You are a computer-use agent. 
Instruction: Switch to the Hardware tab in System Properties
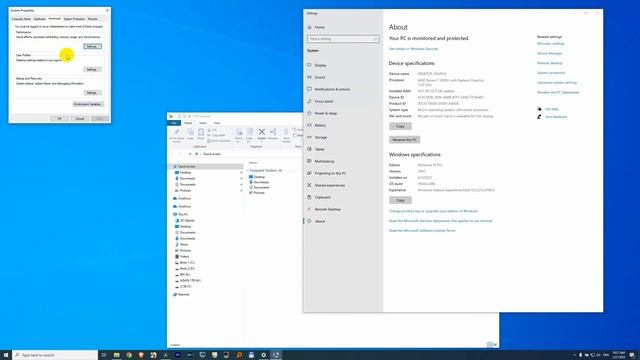click(x=40, y=19)
